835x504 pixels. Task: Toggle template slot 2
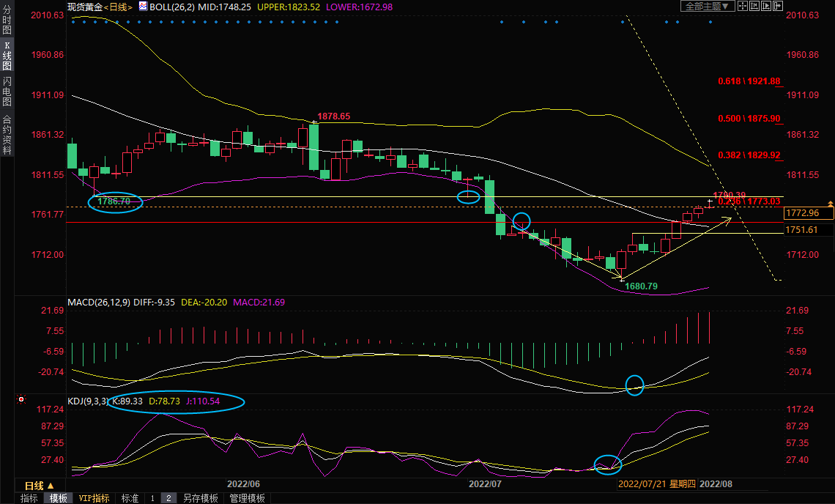pos(168,498)
